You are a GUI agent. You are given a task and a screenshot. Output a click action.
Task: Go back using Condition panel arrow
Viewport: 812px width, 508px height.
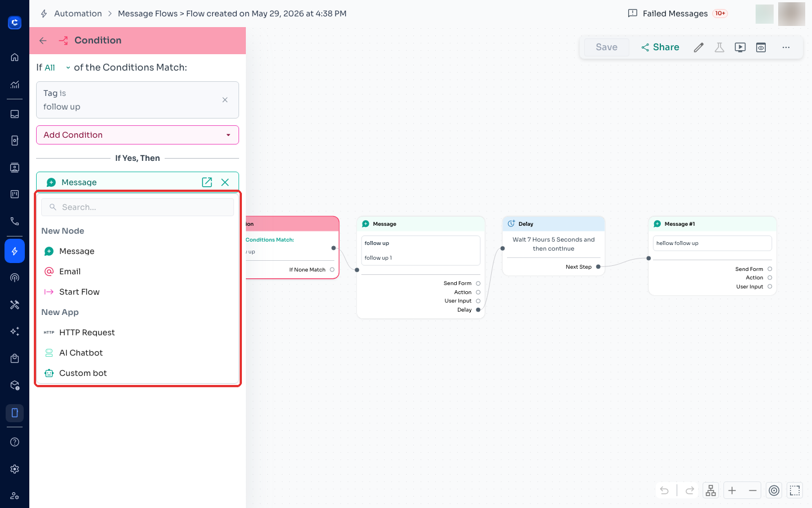(43, 41)
